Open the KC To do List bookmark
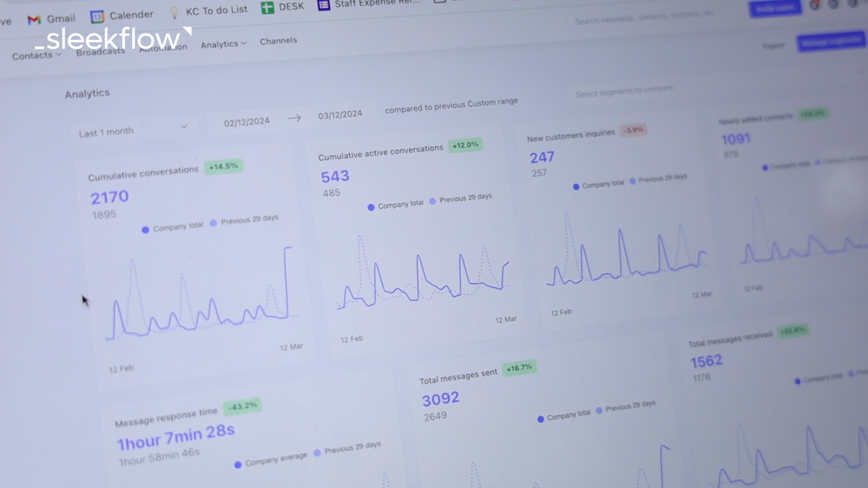The width and height of the screenshot is (868, 488). coord(217,10)
